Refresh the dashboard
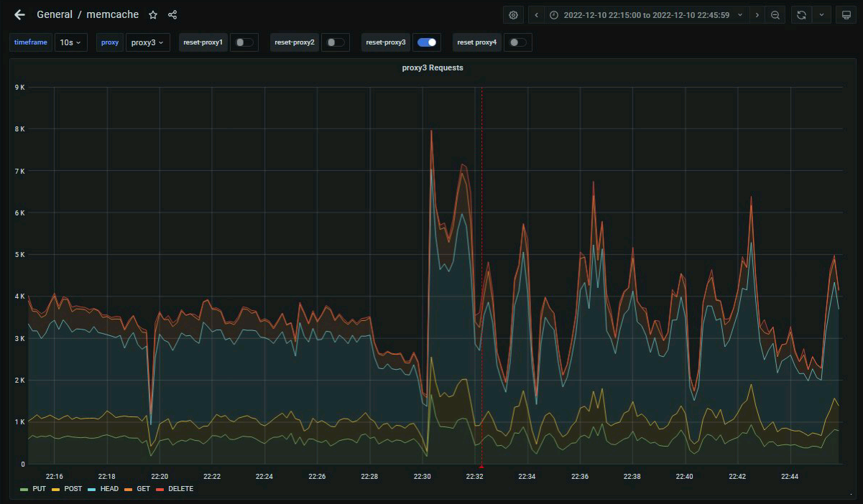 tap(801, 15)
